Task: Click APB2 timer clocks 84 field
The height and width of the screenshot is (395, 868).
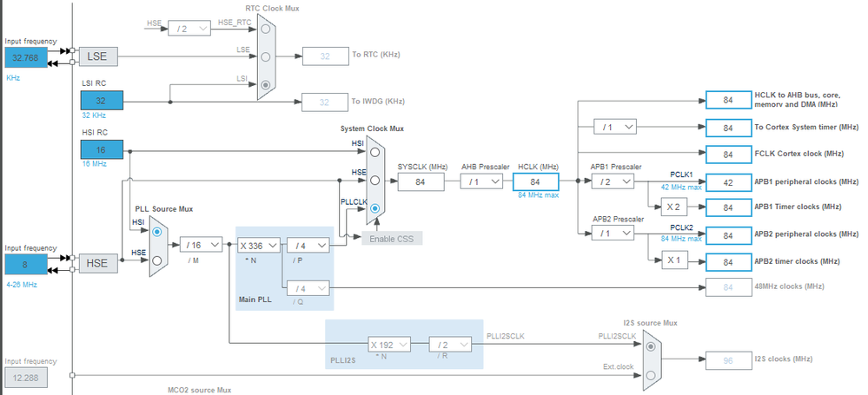Action: pyautogui.click(x=728, y=261)
